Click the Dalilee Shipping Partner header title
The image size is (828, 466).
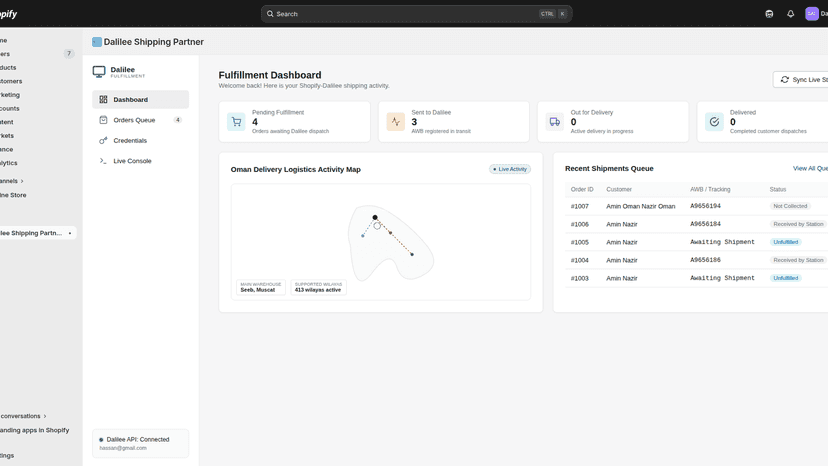tap(154, 42)
